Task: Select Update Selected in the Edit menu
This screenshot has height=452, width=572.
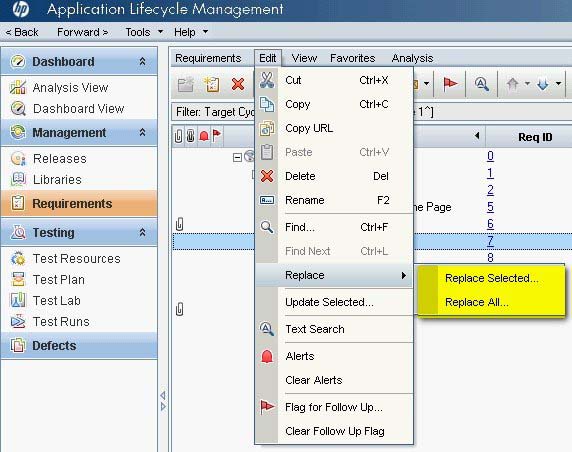Action: (329, 302)
